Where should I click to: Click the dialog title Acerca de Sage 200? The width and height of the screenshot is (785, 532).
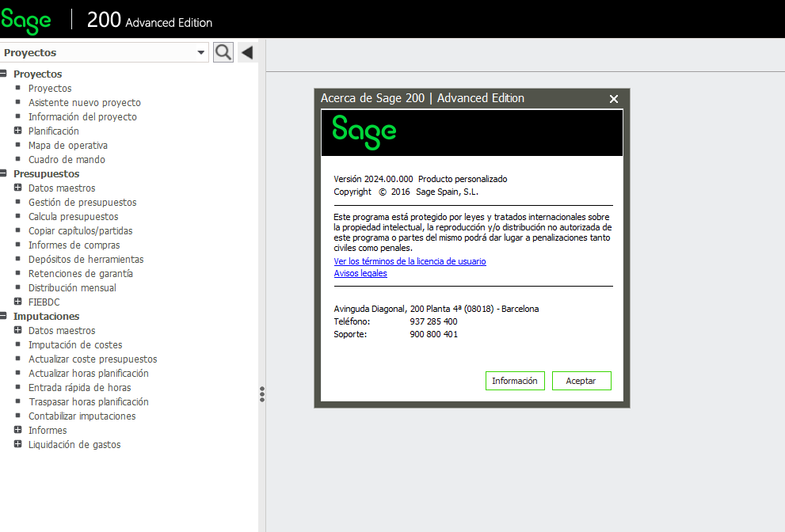pyautogui.click(x=422, y=98)
